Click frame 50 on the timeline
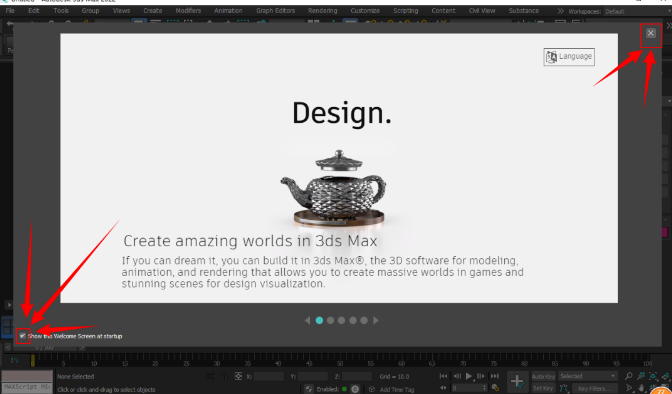672x394 pixels. click(x=340, y=364)
